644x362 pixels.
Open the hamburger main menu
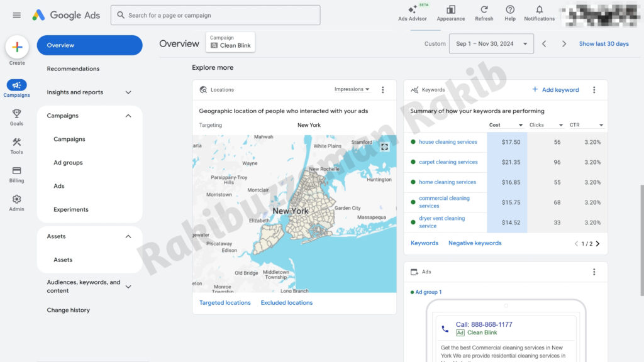coord(17,15)
